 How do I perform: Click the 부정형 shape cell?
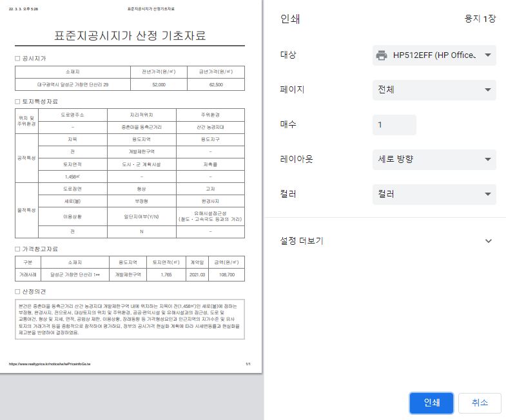pyautogui.click(x=142, y=201)
